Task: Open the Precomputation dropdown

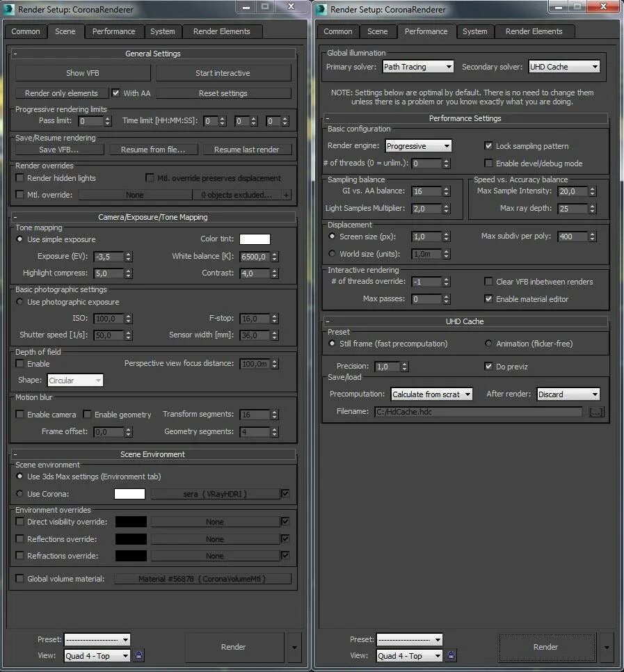Action: (x=431, y=394)
